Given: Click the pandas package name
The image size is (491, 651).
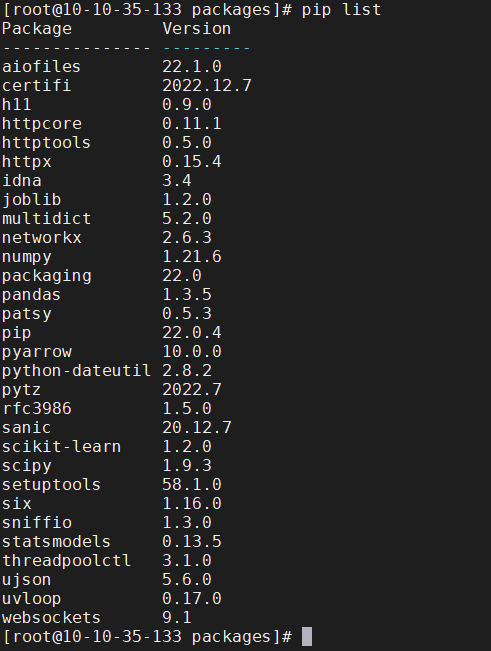Looking at the screenshot, I should [32, 294].
